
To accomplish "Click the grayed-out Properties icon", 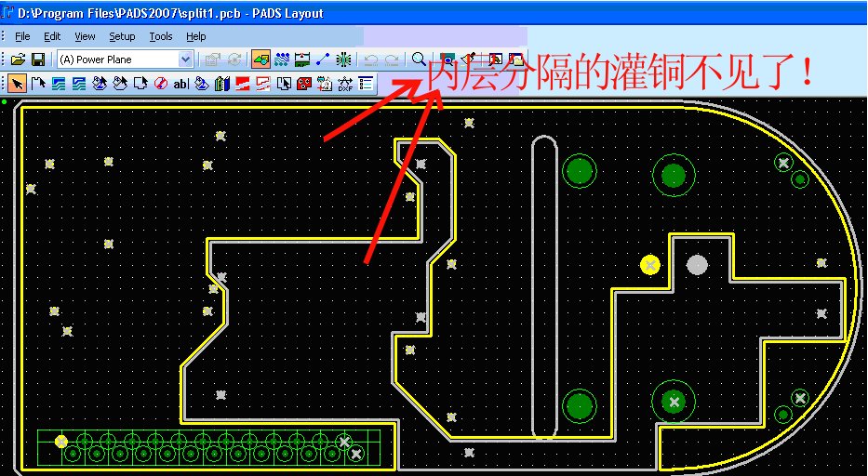I will [212, 59].
